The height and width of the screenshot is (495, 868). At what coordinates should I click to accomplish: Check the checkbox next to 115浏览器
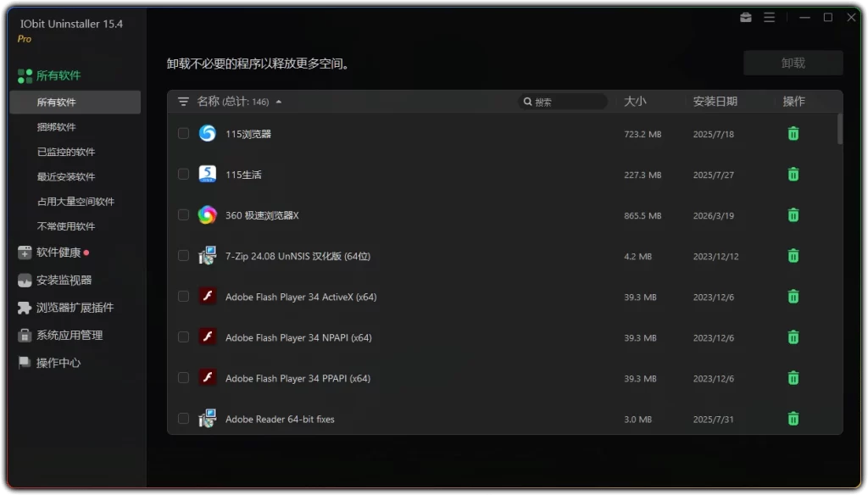tap(183, 133)
